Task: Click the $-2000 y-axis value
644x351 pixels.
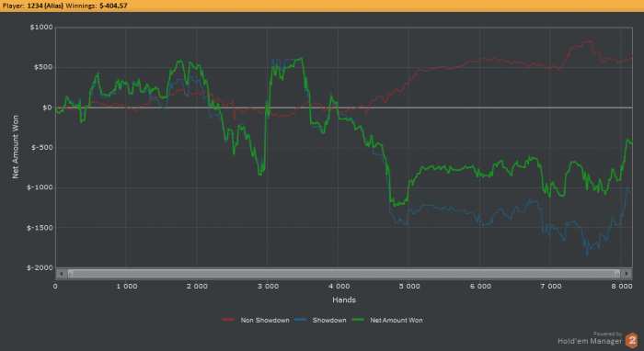Action: point(40,267)
